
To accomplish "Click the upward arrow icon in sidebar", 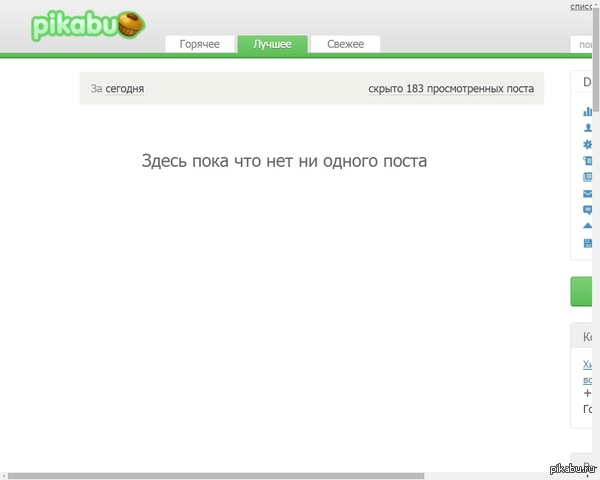I will click(587, 226).
